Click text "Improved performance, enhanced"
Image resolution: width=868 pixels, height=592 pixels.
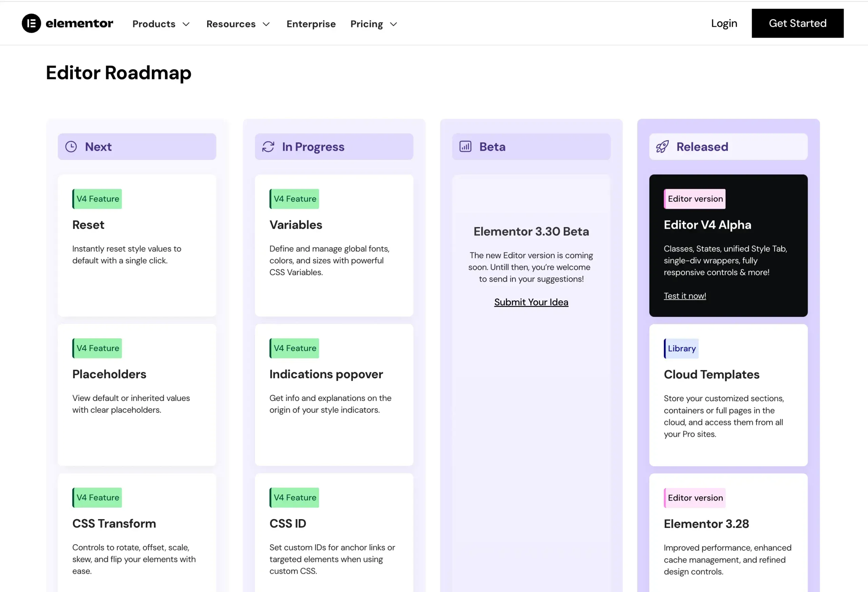coord(728,548)
